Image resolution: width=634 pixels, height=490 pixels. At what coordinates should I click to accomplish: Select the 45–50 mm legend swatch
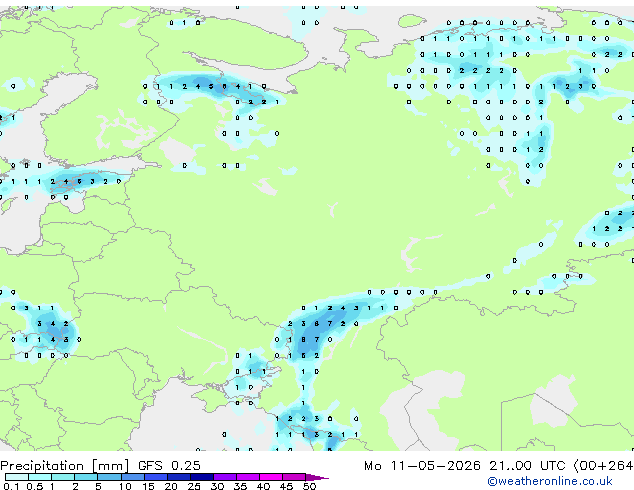coord(294,477)
